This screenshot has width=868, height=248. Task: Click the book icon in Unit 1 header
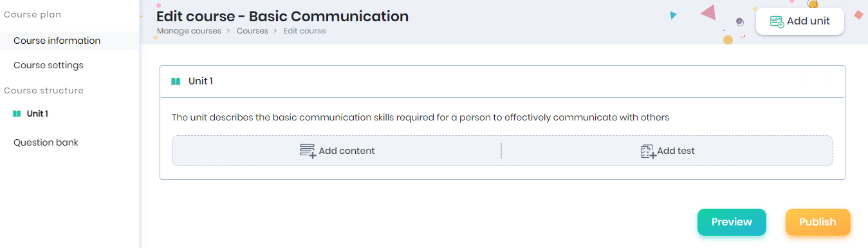tap(176, 81)
